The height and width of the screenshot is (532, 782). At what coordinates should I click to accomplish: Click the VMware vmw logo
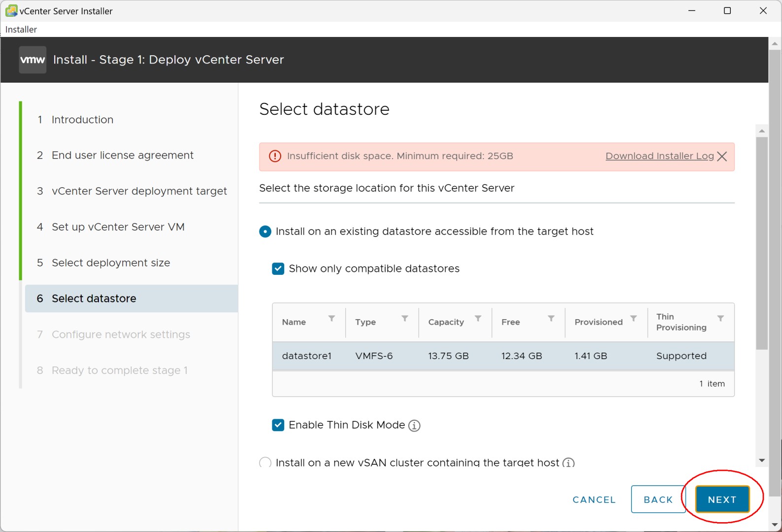pos(33,60)
